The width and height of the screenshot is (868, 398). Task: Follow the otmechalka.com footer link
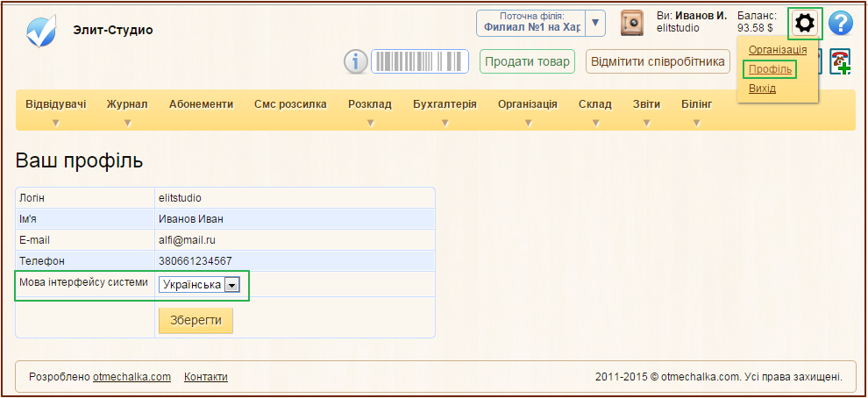coord(132,377)
